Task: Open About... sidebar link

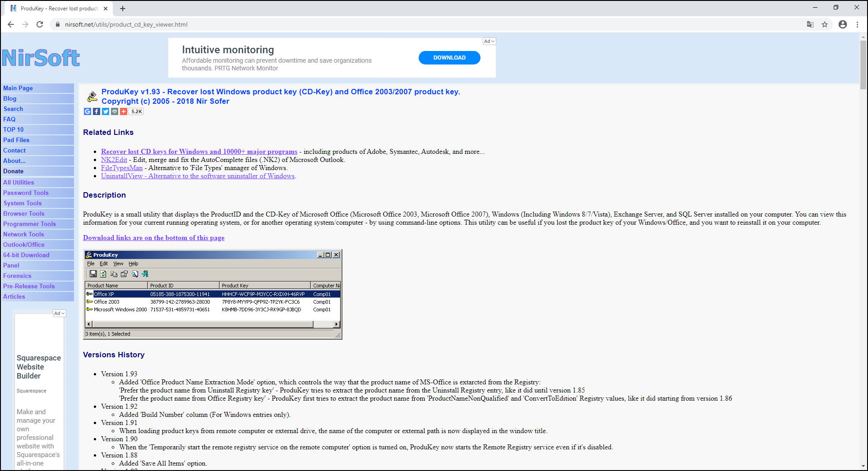Action: 37,161
